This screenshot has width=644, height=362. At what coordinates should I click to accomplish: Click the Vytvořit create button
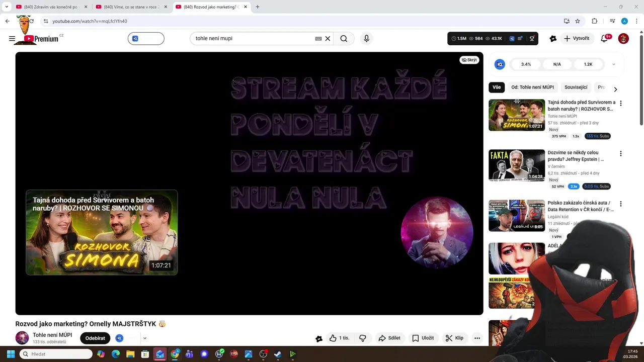pos(577,38)
